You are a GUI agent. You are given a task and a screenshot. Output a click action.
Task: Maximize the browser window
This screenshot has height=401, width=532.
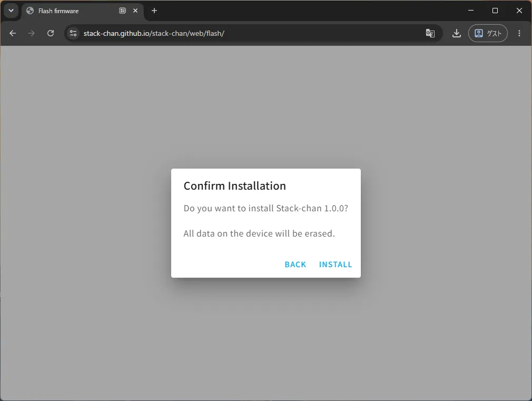495,11
